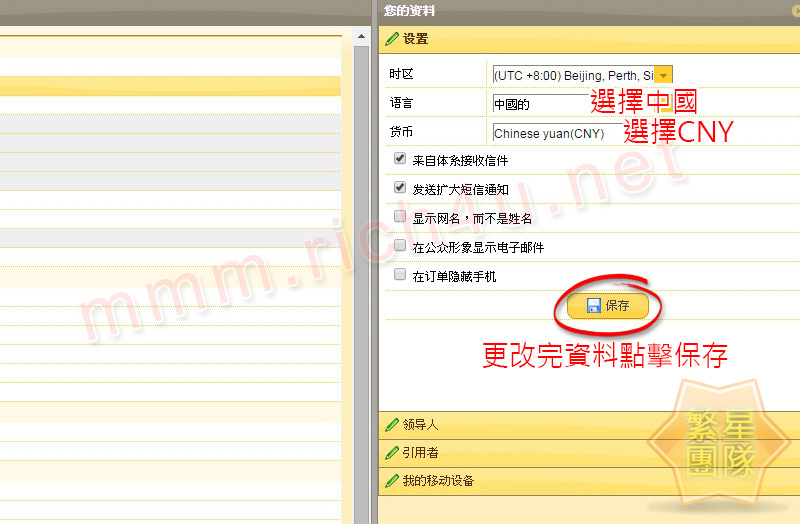Click the pencil icon next to 领导人
Image resolution: width=800 pixels, height=524 pixels.
pos(392,425)
